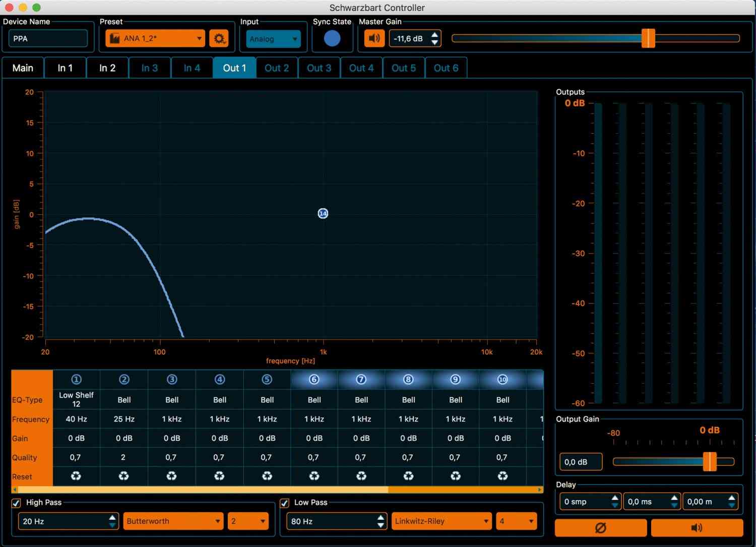Select EQ band 9 number icon
Viewport: 756px width, 547px height.
tap(456, 380)
